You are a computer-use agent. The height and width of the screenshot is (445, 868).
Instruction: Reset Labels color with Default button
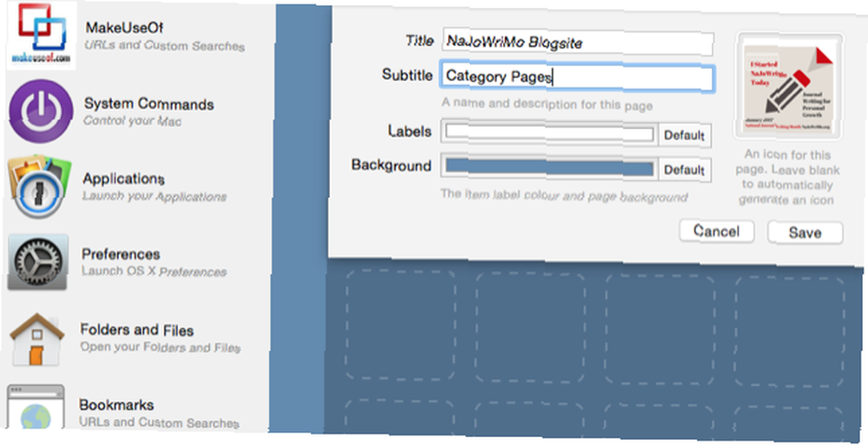(685, 135)
